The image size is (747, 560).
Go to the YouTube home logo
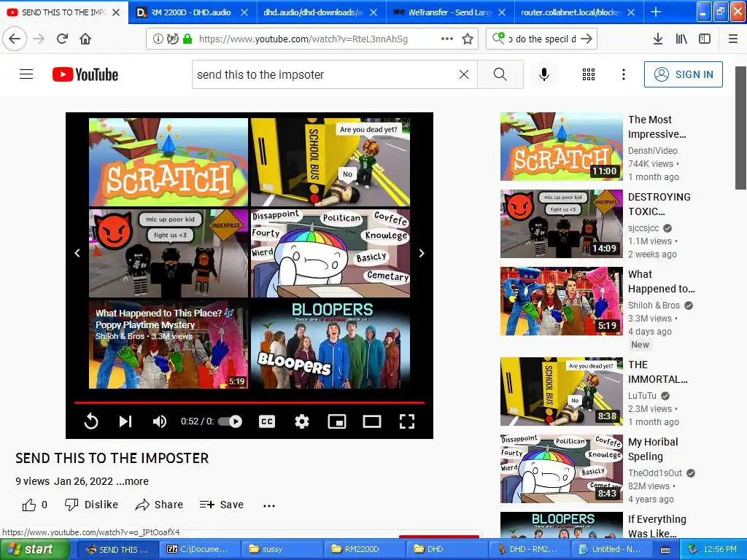[x=85, y=74]
